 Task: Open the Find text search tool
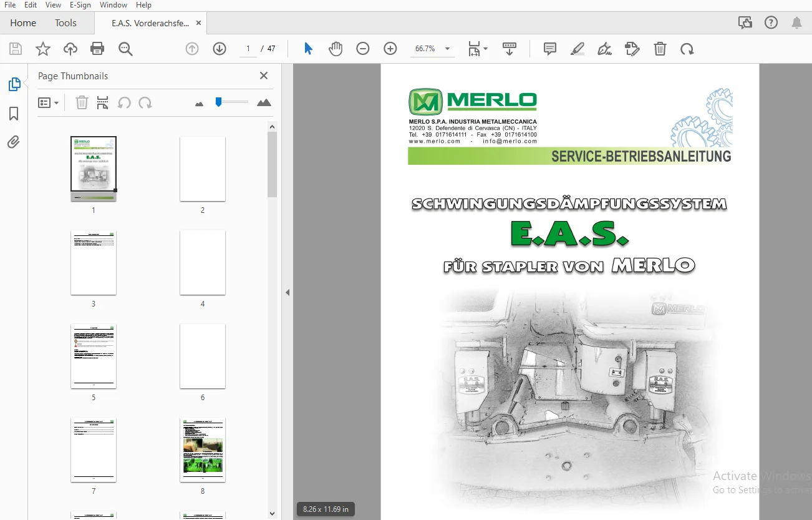tap(126, 49)
